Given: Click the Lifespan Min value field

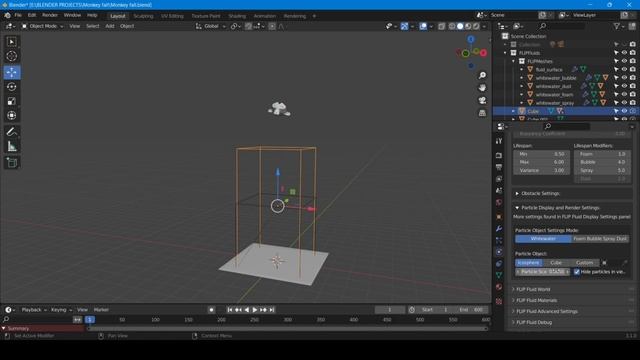Looking at the screenshot, I should [541, 154].
